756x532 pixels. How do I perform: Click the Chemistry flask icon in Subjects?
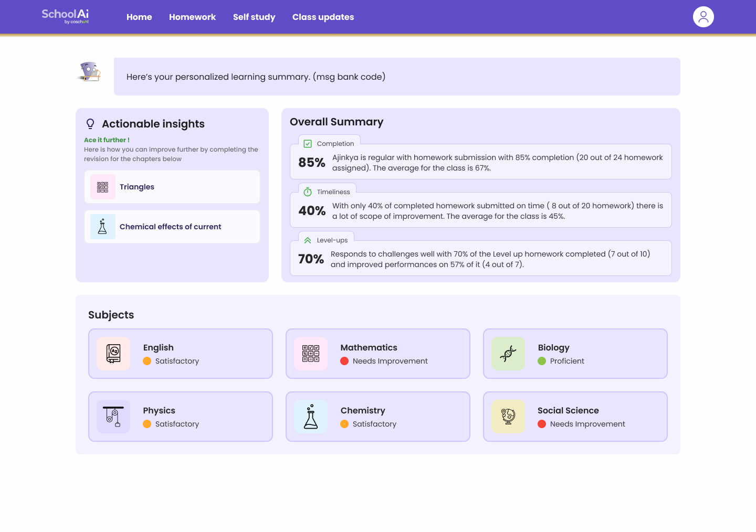(311, 417)
